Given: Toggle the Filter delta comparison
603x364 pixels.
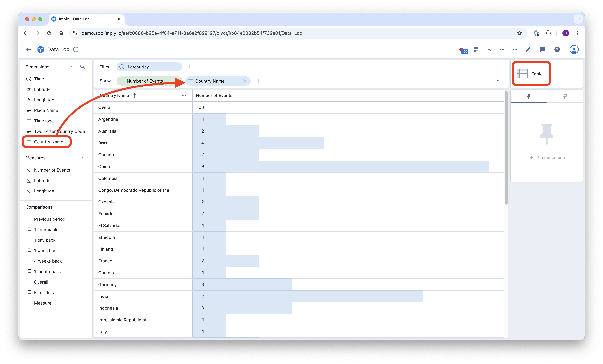Looking at the screenshot, I should pyautogui.click(x=45, y=293).
